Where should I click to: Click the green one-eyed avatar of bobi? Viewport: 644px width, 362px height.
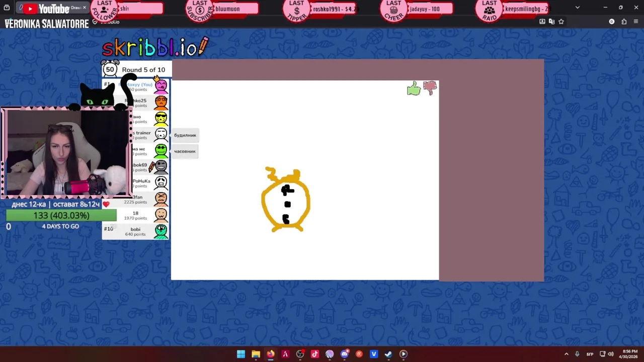(161, 231)
